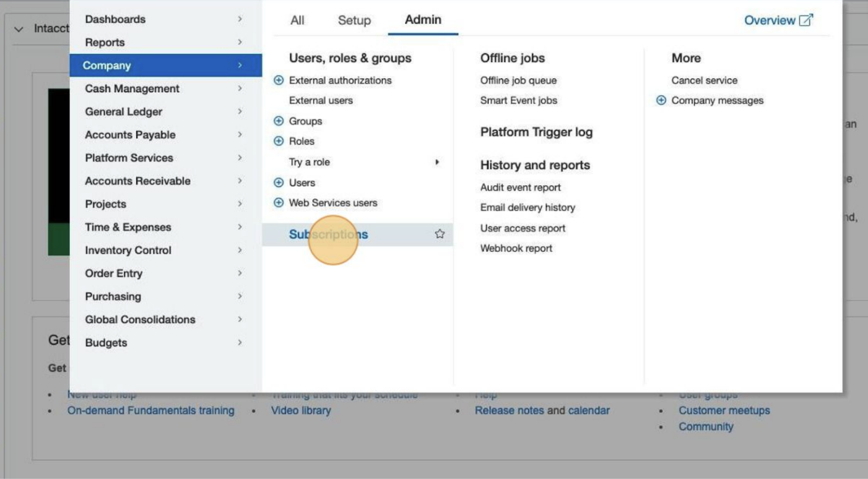Expand the General Ledger menu
Screen dimensions: 868x479
124,112
